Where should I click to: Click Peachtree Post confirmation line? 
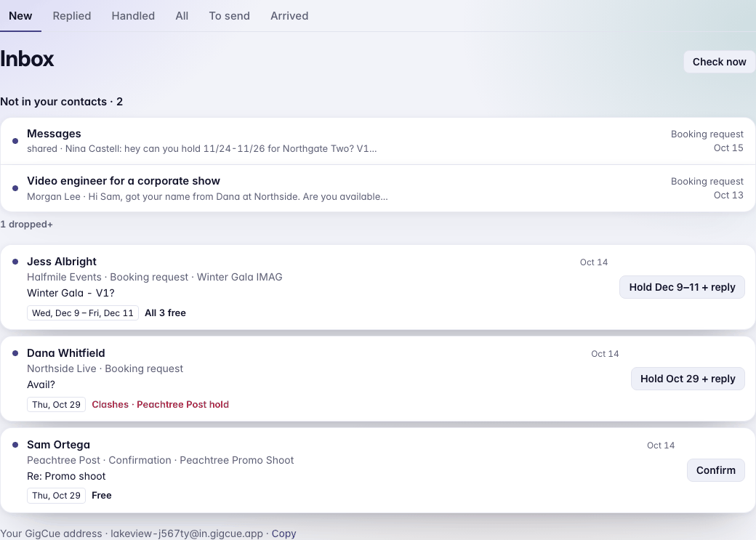[160, 460]
